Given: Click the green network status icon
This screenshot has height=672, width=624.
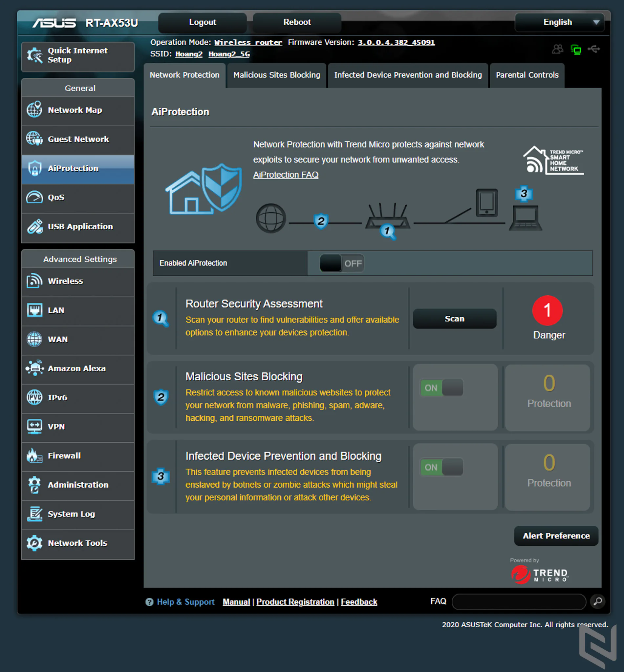Looking at the screenshot, I should point(576,50).
